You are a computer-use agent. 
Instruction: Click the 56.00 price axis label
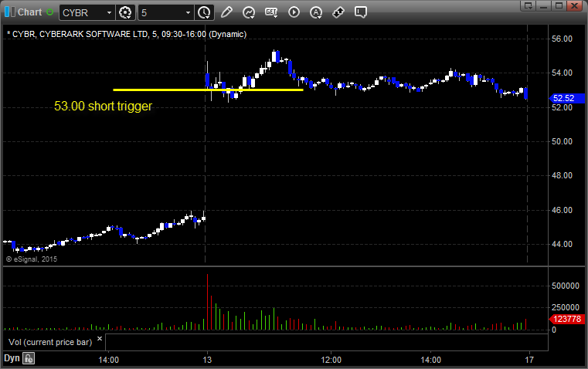tap(562, 39)
